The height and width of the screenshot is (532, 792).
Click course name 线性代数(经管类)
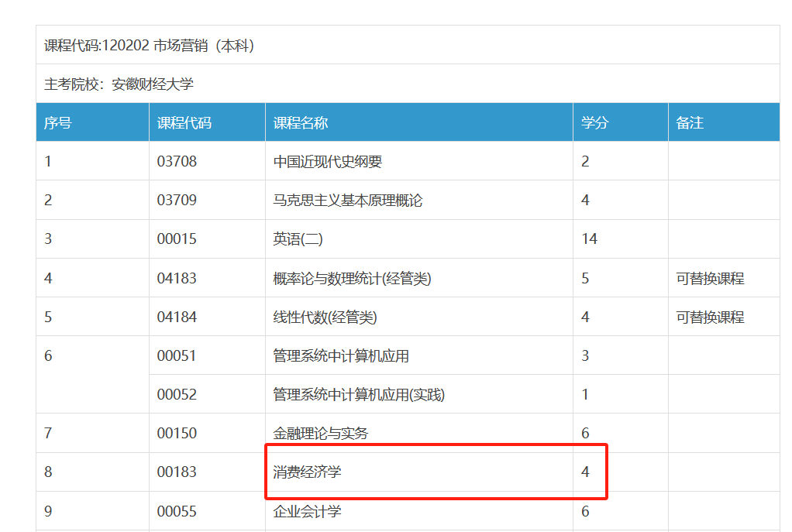325,317
